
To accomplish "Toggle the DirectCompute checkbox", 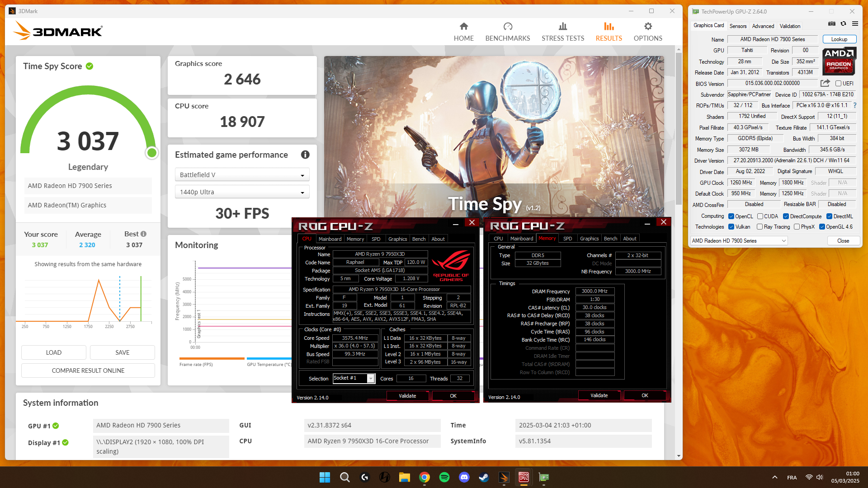I will [786, 216].
